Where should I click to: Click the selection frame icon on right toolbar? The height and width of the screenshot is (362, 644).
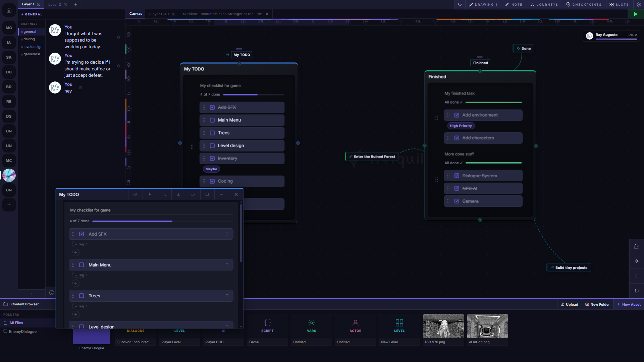tap(637, 291)
